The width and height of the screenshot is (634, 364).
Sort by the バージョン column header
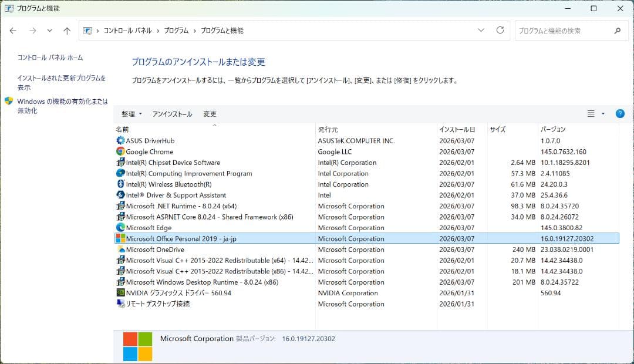coord(579,129)
